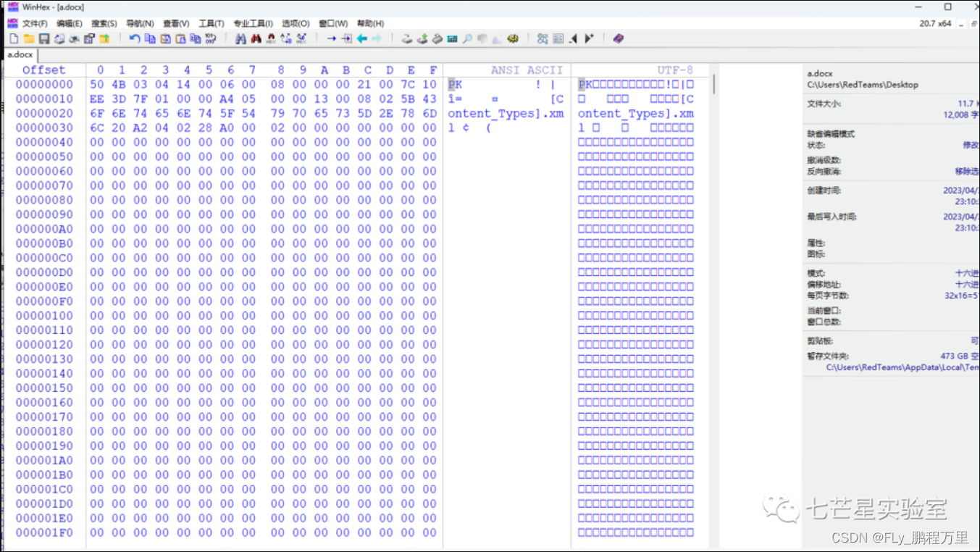The image size is (980, 552).
Task: Find text using the blue binoculars icon
Action: click(240, 38)
